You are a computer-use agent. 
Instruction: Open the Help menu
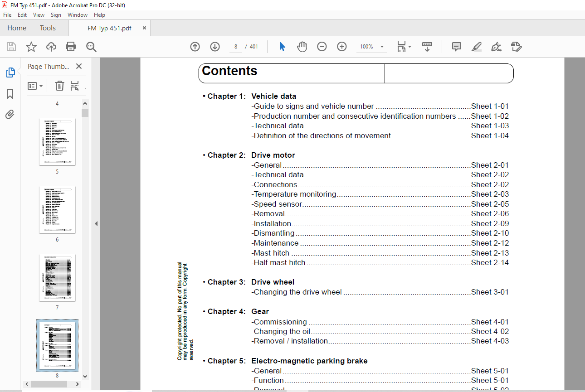(99, 15)
